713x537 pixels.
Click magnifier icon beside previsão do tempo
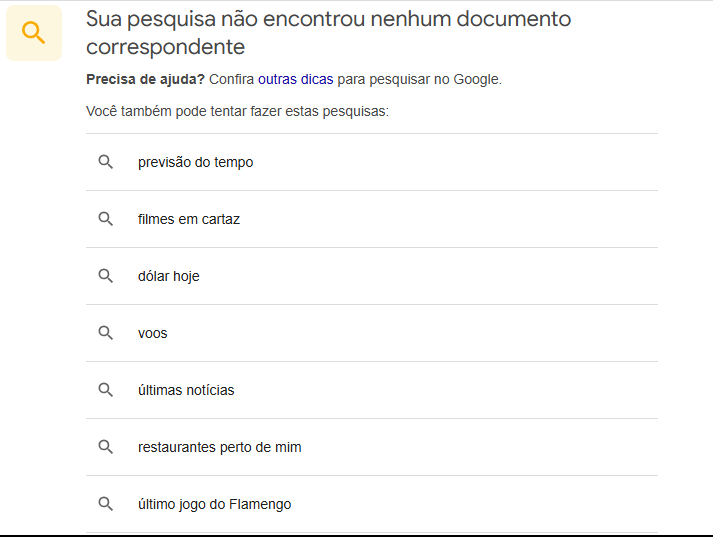click(106, 162)
